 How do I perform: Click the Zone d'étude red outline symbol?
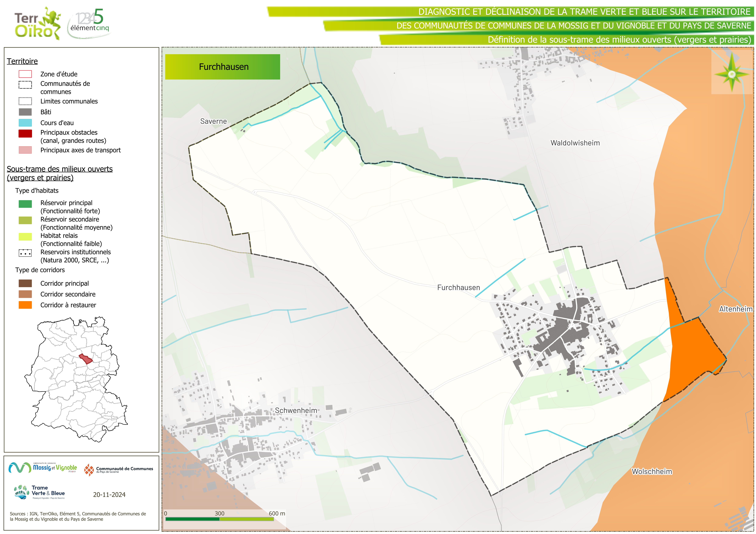point(25,74)
